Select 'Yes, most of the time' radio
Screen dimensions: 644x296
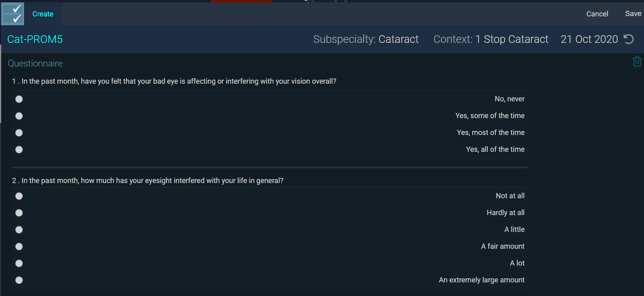click(x=19, y=133)
